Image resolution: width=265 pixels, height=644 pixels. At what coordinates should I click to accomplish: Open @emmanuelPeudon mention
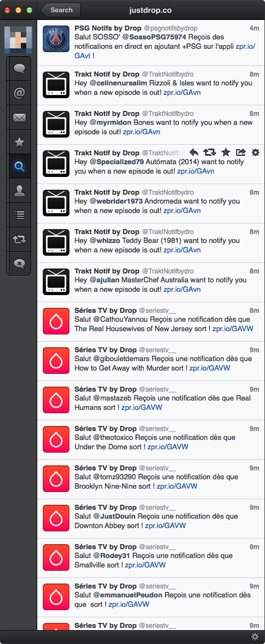pyautogui.click(x=127, y=595)
